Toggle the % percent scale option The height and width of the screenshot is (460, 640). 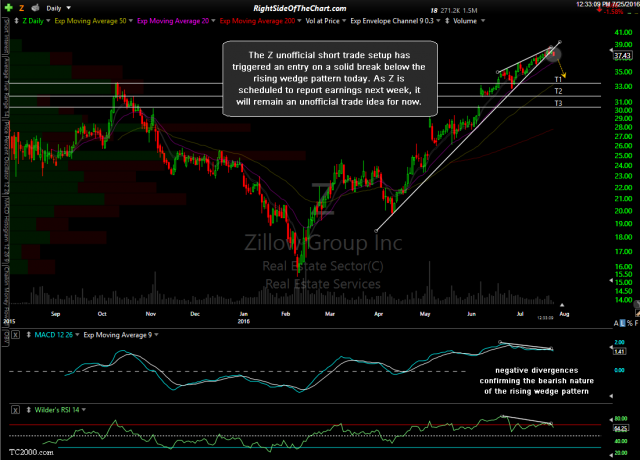tap(629, 323)
